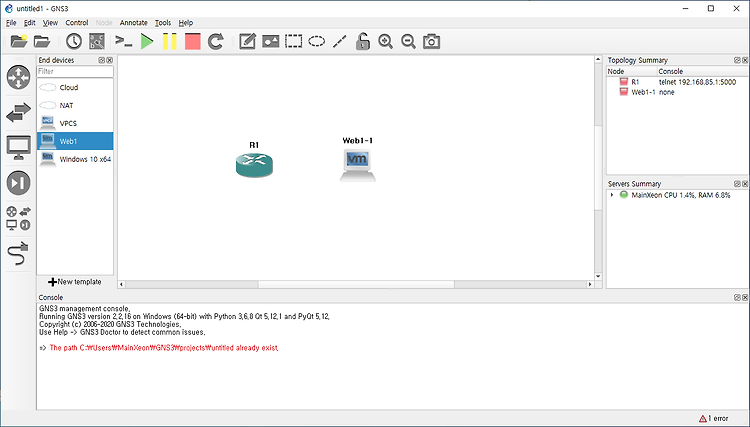Close the Console panel

tap(745, 297)
